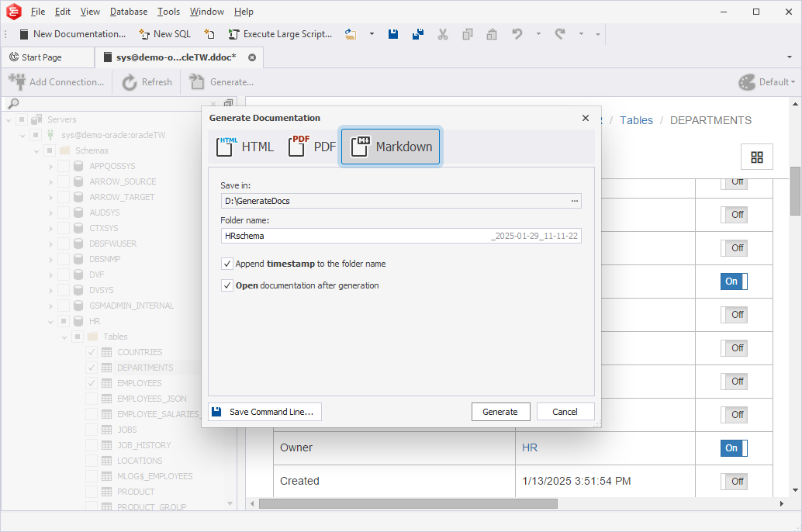The image size is (802, 532).
Task: Click the Add Connection plug icon
Action: tap(17, 82)
